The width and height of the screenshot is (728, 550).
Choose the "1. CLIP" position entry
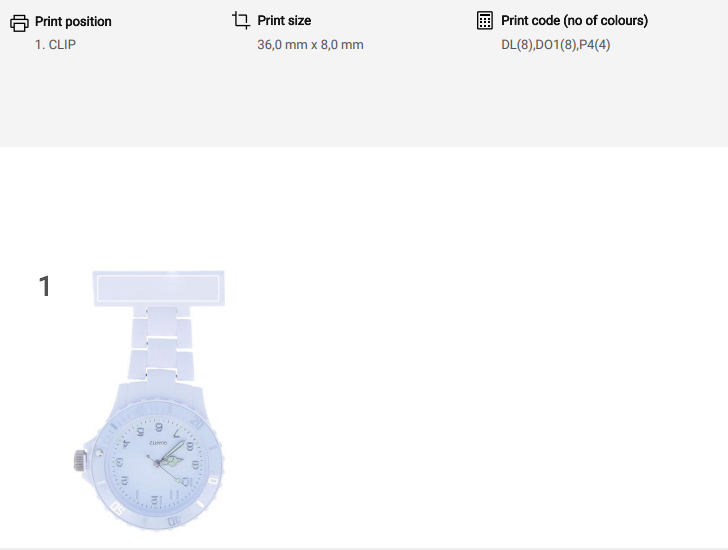coord(55,45)
